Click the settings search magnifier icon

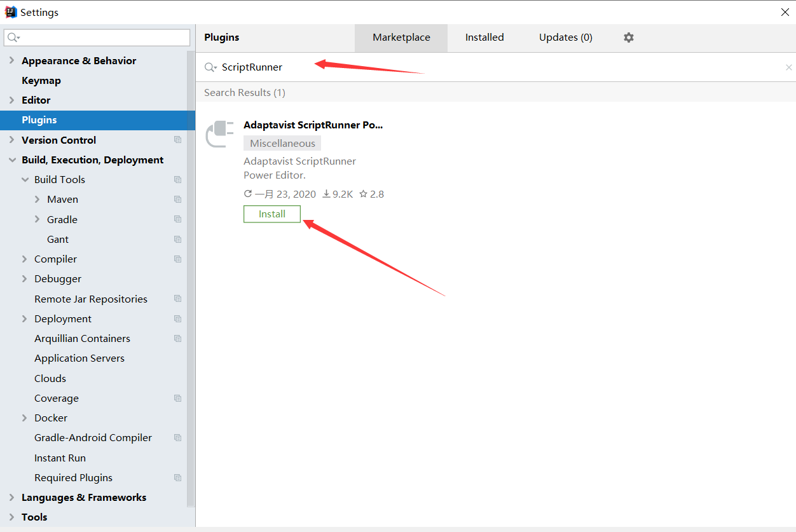13,38
